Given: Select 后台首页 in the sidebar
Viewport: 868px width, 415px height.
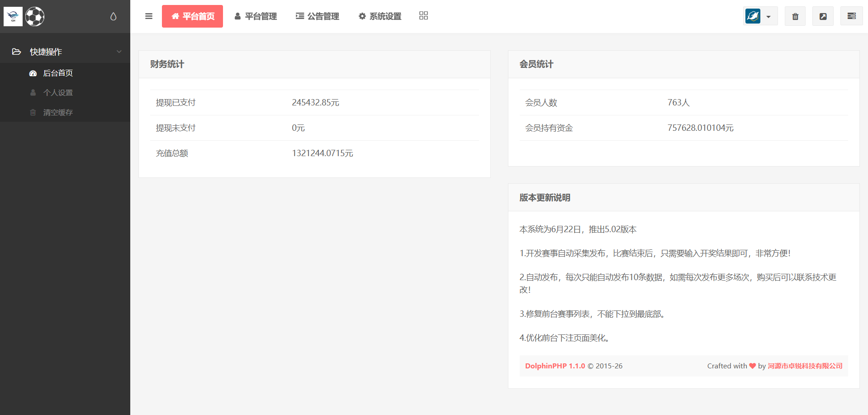Looking at the screenshot, I should pyautogui.click(x=58, y=73).
